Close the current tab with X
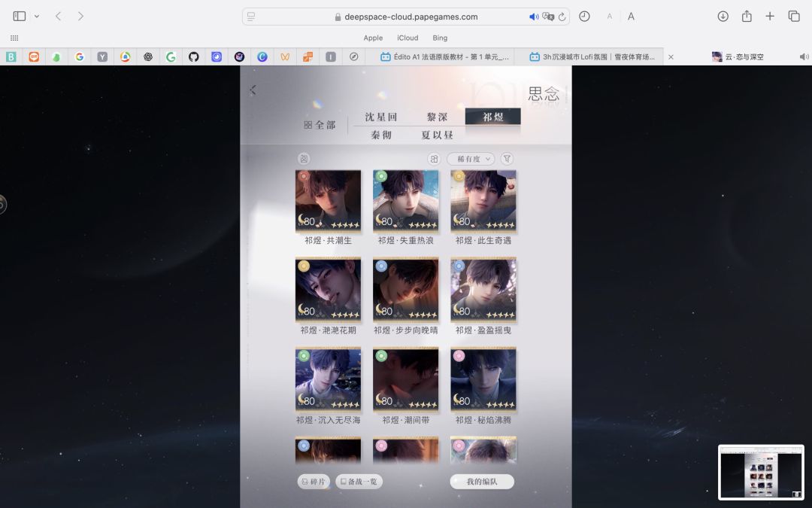 pos(671,57)
